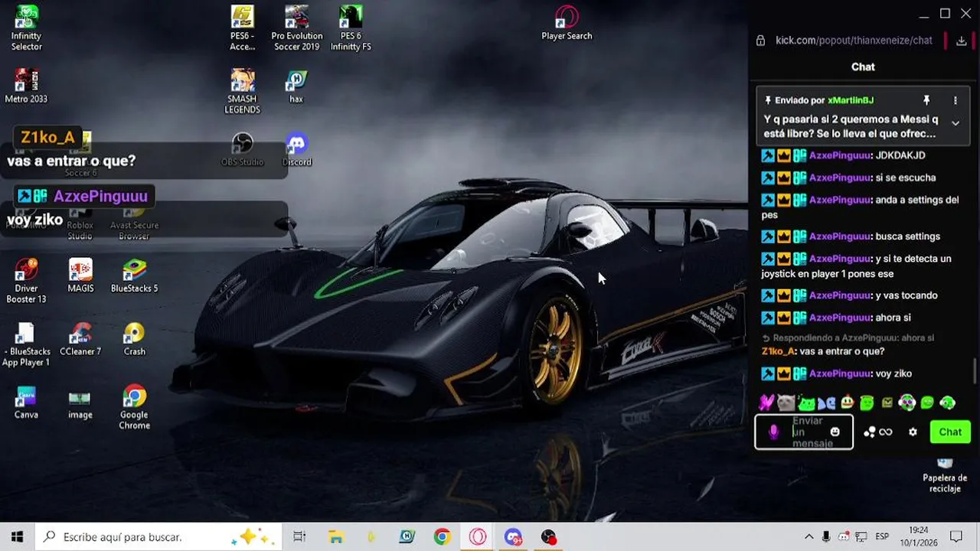Open the pinned message three-dot menu

coord(955,100)
